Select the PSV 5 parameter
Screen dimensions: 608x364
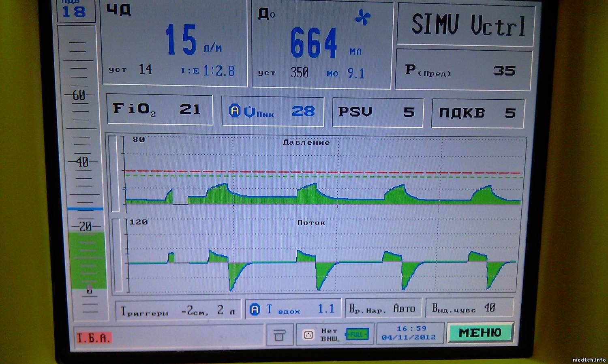(x=377, y=112)
